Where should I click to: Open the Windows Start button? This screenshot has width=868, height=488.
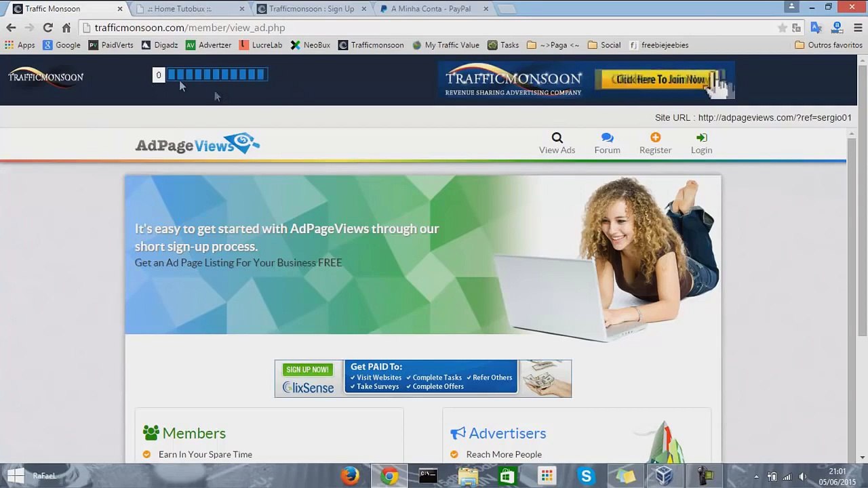click(x=15, y=476)
